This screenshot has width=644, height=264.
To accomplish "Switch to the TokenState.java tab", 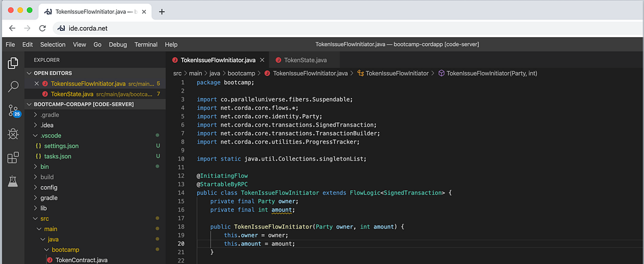I will [305, 60].
